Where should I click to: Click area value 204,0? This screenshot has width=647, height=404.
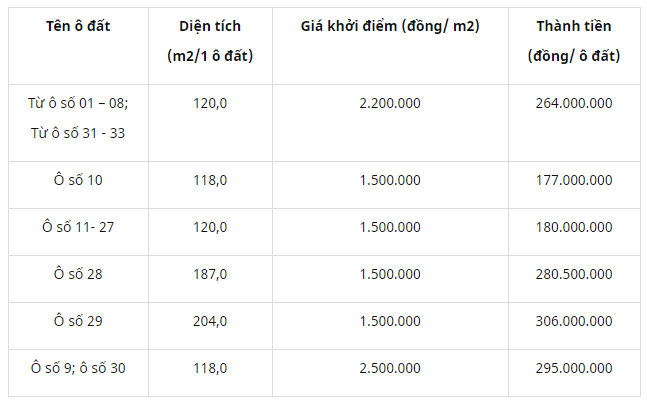(210, 321)
